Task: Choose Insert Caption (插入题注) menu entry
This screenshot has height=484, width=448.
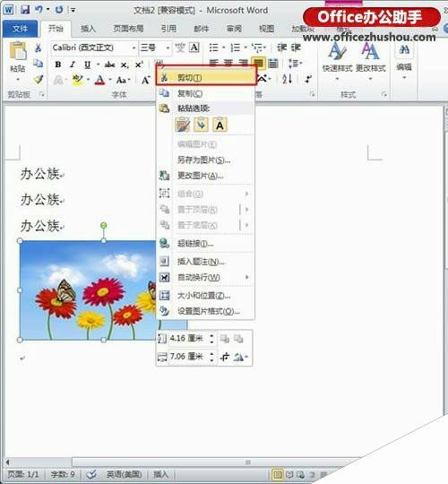Action: tap(206, 262)
